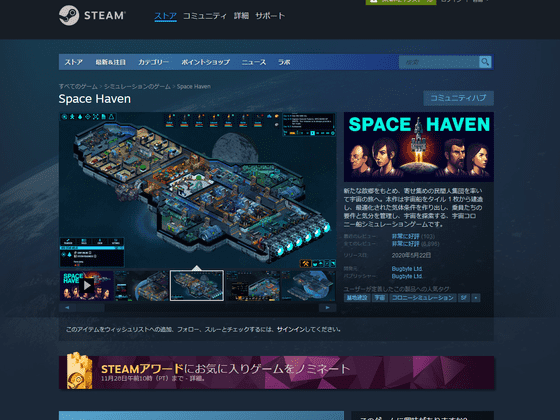This screenshot has height=420, width=560.
Task: Click the thumbnail strip scrollbar handle
Action: click(x=90, y=308)
